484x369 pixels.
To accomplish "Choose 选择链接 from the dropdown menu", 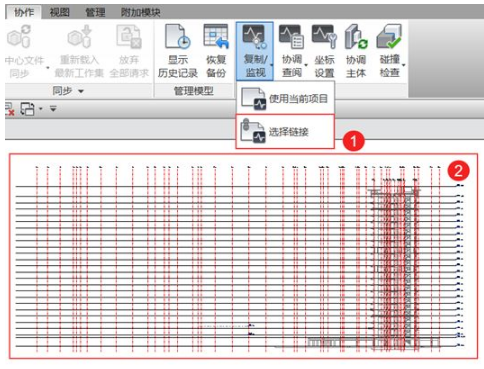I will click(285, 131).
